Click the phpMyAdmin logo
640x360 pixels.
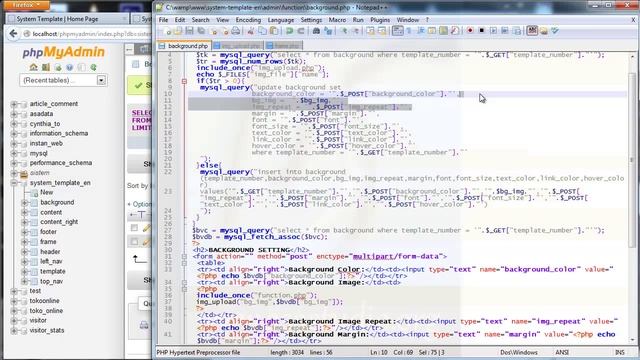63,52
